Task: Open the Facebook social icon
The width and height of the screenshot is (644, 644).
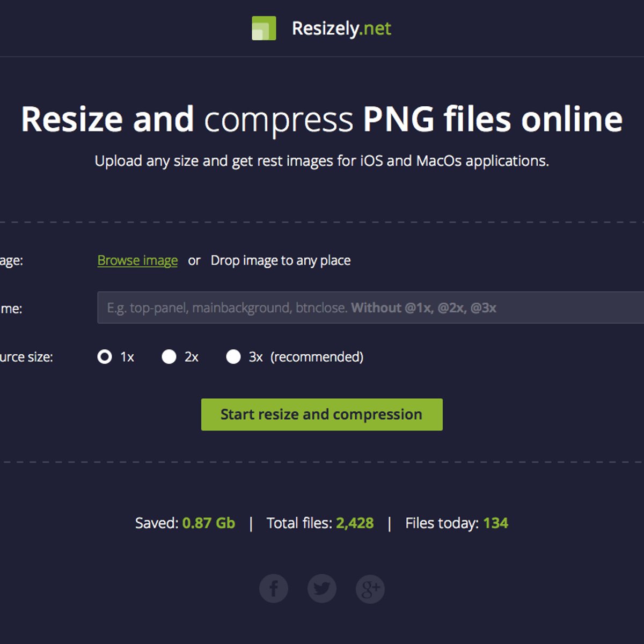Action: pos(274,589)
